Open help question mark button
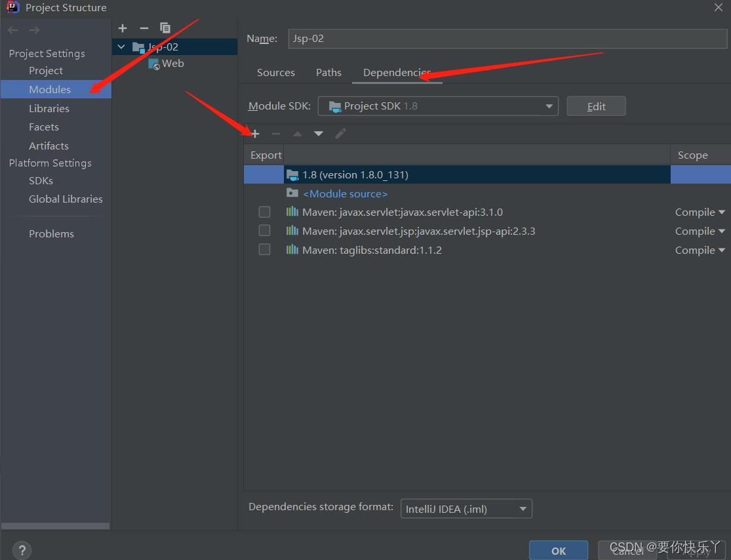731x560 pixels. [x=22, y=550]
